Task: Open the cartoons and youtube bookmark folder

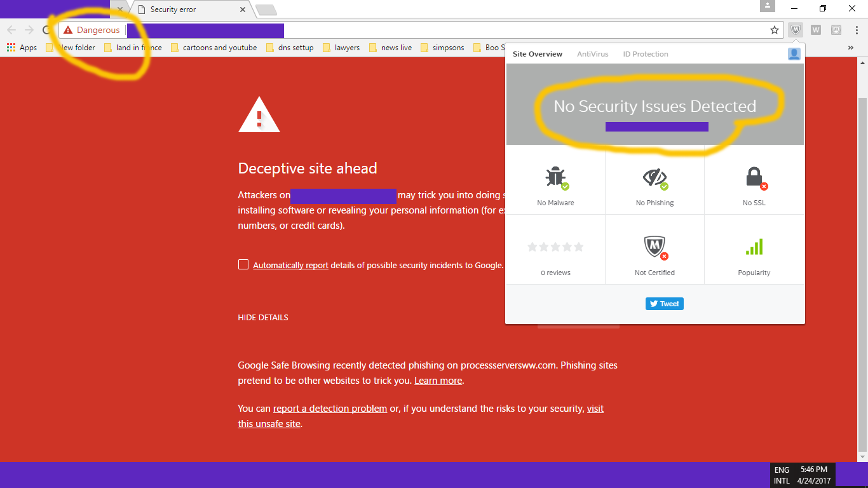Action: (x=214, y=48)
